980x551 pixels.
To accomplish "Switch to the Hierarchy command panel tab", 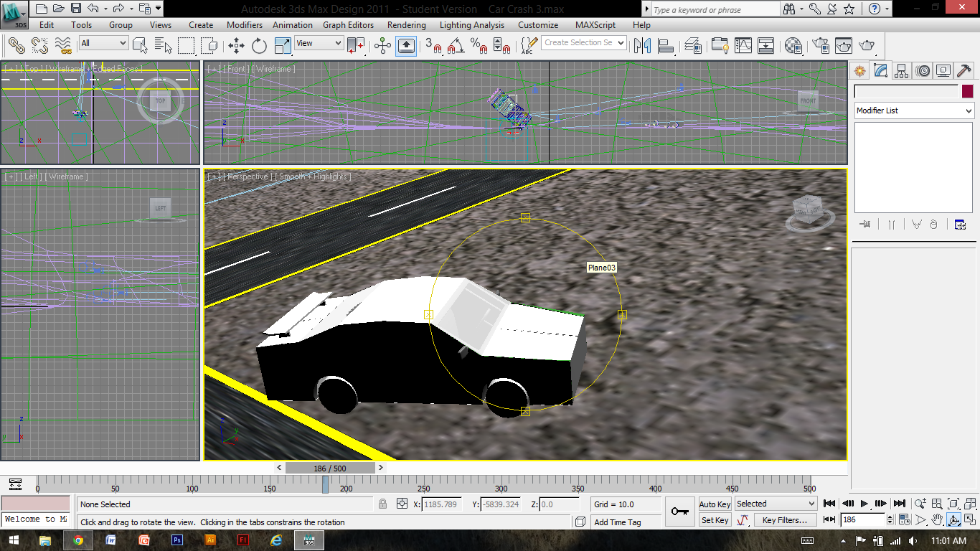I will pos(902,70).
